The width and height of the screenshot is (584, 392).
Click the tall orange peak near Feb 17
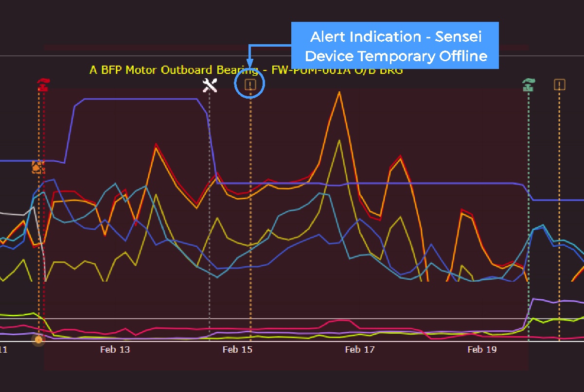tap(339, 92)
